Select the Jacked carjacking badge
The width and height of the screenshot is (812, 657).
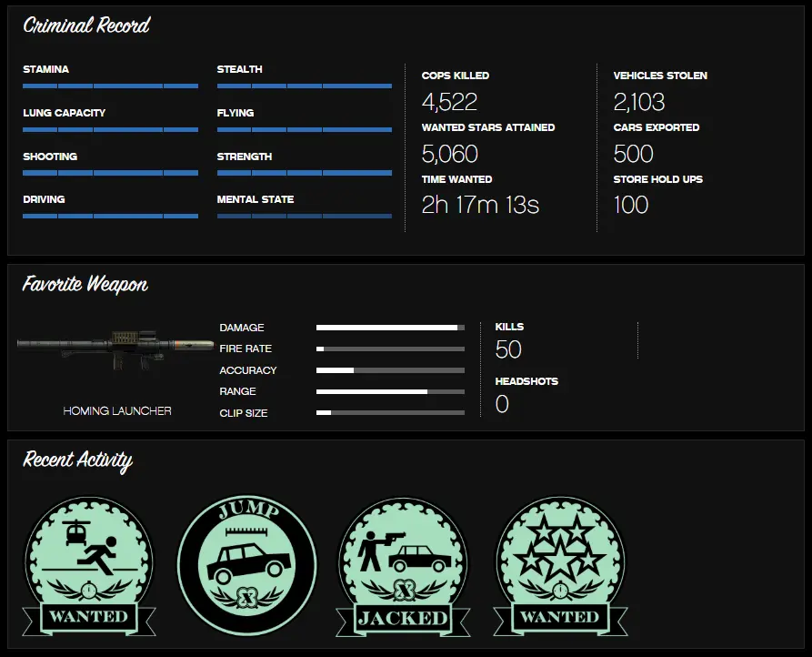click(x=404, y=567)
